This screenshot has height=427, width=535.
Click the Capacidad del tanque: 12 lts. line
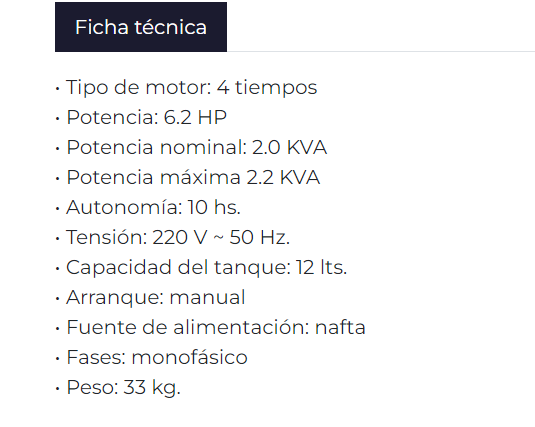206,267
